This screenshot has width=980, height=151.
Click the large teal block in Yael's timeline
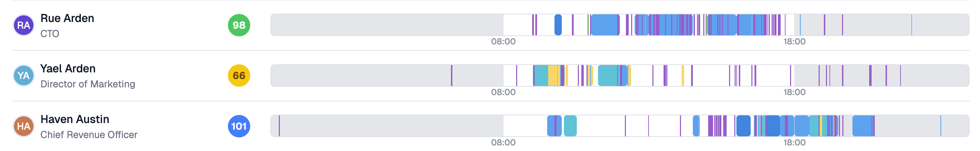[607, 75]
